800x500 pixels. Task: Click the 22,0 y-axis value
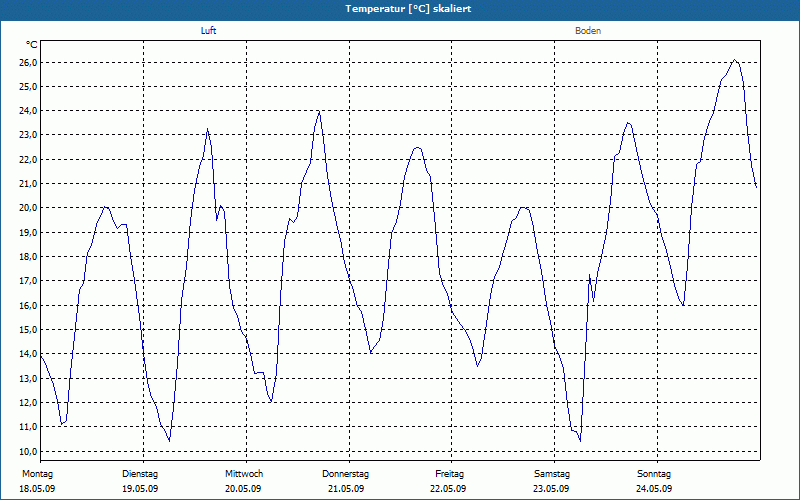[28, 160]
